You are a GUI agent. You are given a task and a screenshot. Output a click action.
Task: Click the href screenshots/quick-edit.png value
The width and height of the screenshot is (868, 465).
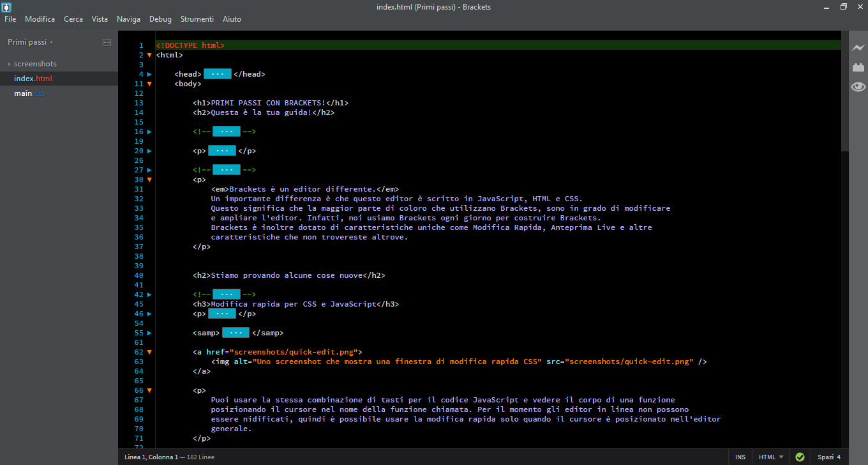(x=294, y=352)
